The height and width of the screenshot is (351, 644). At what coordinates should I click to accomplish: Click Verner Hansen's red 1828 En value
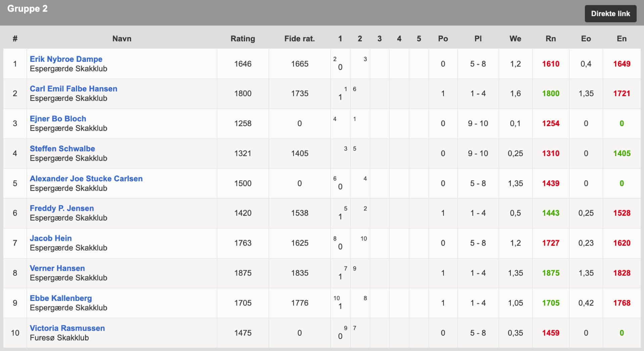pos(622,273)
